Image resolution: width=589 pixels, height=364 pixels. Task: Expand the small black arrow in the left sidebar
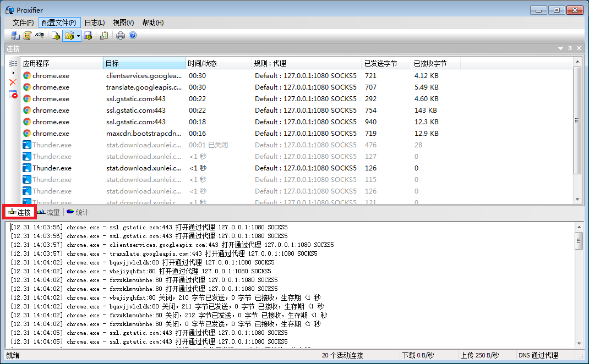click(13, 73)
